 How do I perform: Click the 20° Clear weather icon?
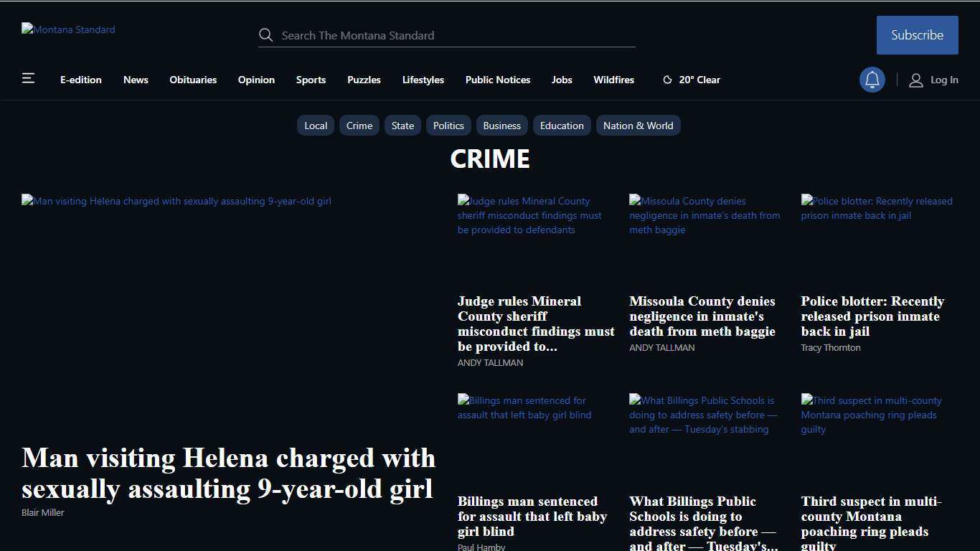coord(667,80)
